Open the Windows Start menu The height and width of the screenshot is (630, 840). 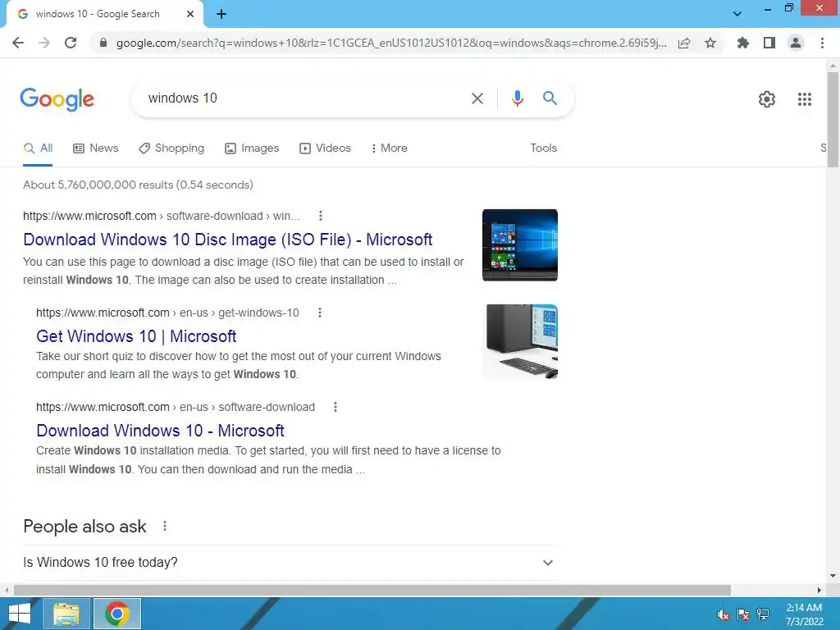point(20,614)
